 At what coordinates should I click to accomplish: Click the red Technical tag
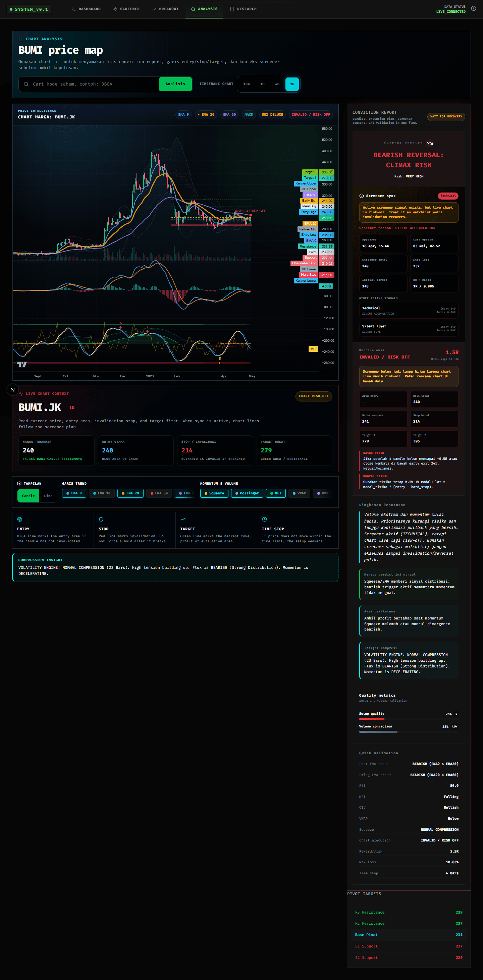pos(448,196)
